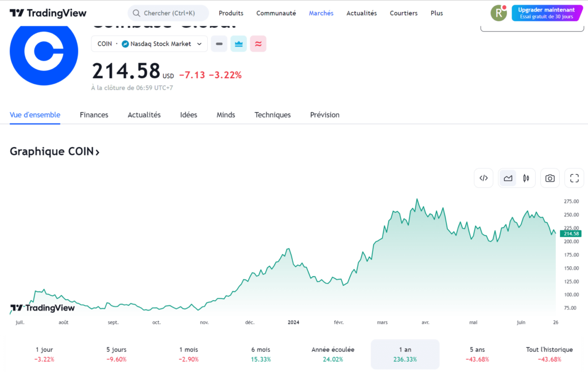Open the Prévision tab
The width and height of the screenshot is (588, 372).
(x=324, y=114)
